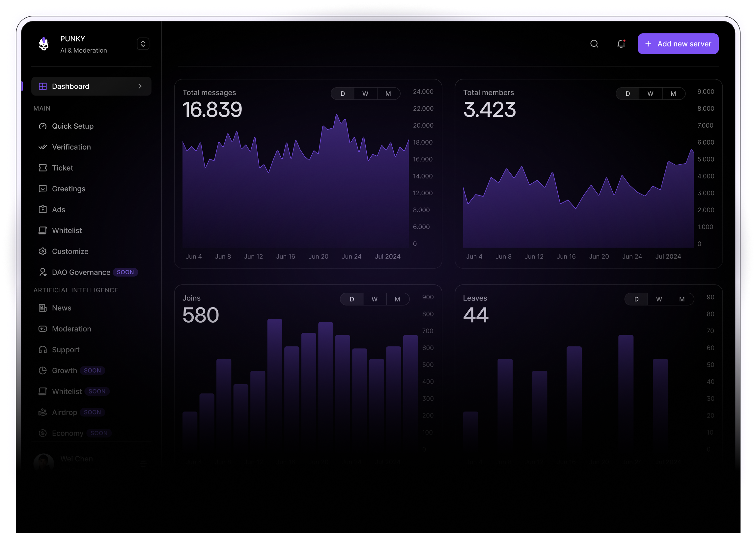
Task: Click the Punky skull logo
Action: [x=44, y=44]
